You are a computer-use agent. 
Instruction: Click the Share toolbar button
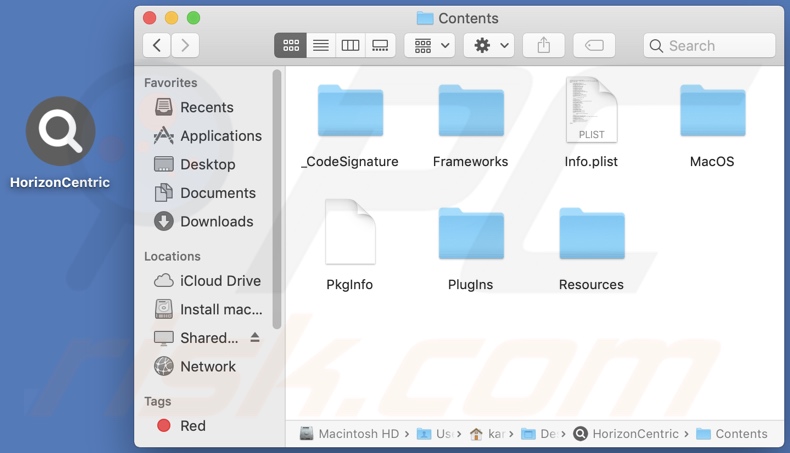[x=544, y=45]
